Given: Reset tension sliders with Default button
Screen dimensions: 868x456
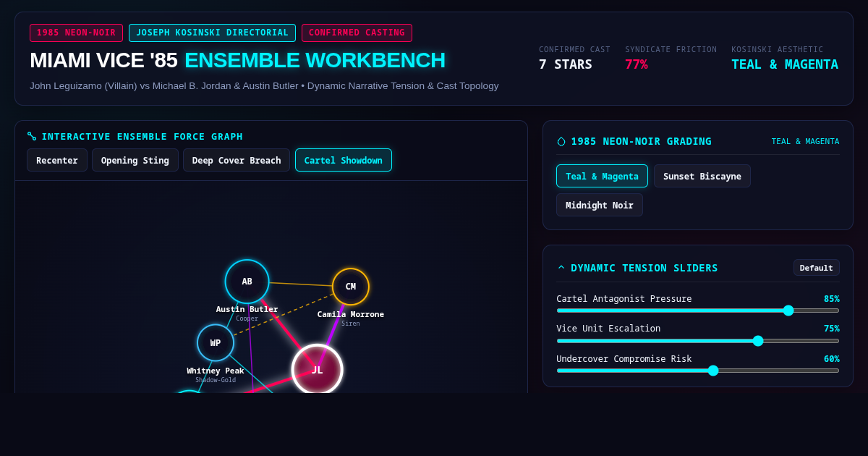Looking at the screenshot, I should point(817,268).
